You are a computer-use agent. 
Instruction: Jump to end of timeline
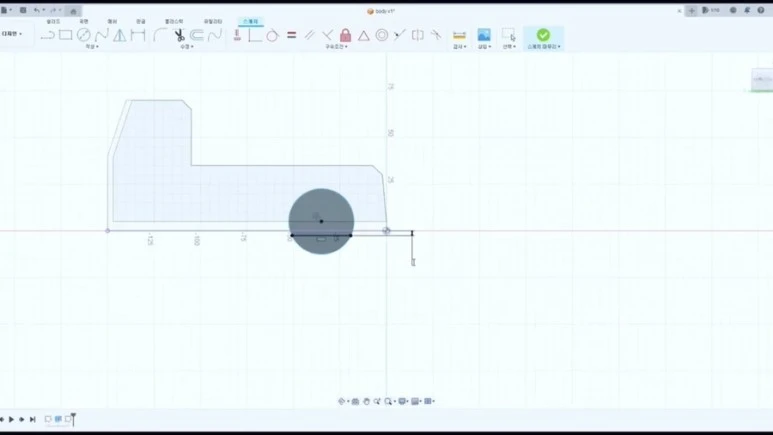point(33,419)
